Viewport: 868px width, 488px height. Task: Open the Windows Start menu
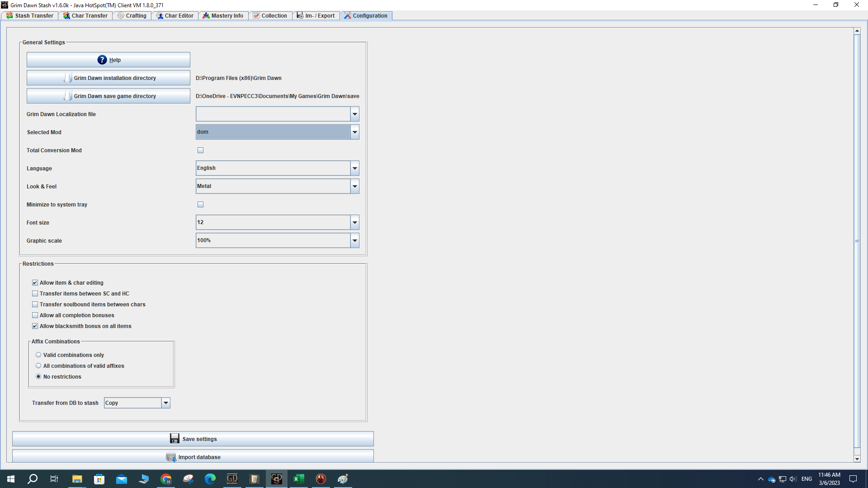click(11, 479)
